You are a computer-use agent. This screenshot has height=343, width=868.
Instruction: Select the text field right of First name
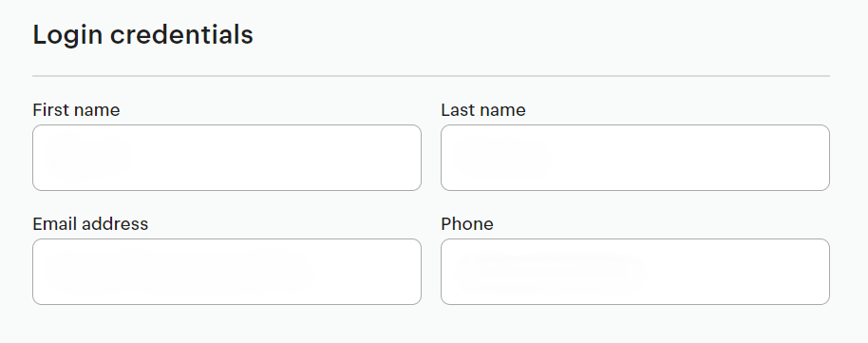[x=635, y=158]
